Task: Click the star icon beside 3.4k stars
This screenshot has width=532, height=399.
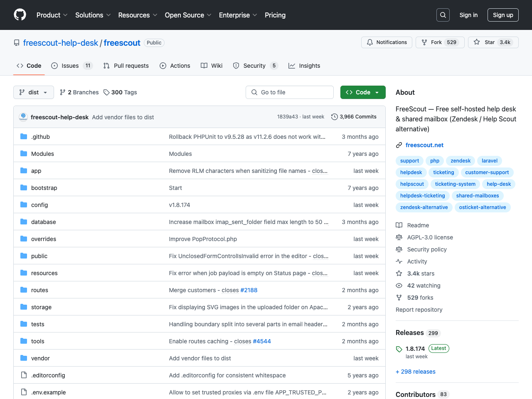Action: 399,273
